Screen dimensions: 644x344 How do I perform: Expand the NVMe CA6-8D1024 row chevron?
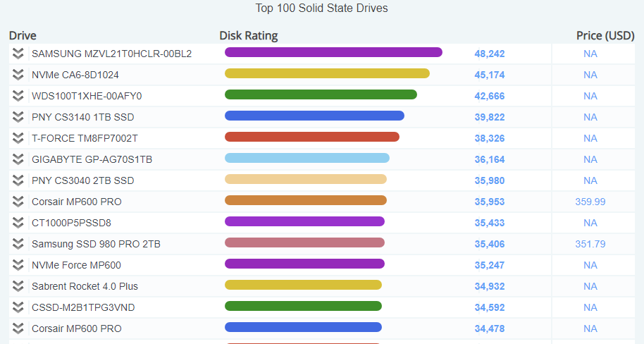pos(18,75)
